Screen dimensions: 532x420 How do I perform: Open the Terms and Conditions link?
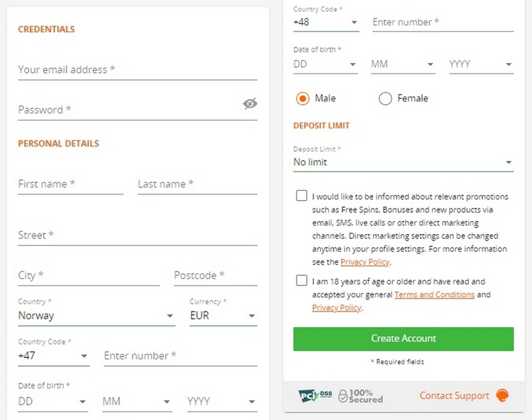(434, 294)
